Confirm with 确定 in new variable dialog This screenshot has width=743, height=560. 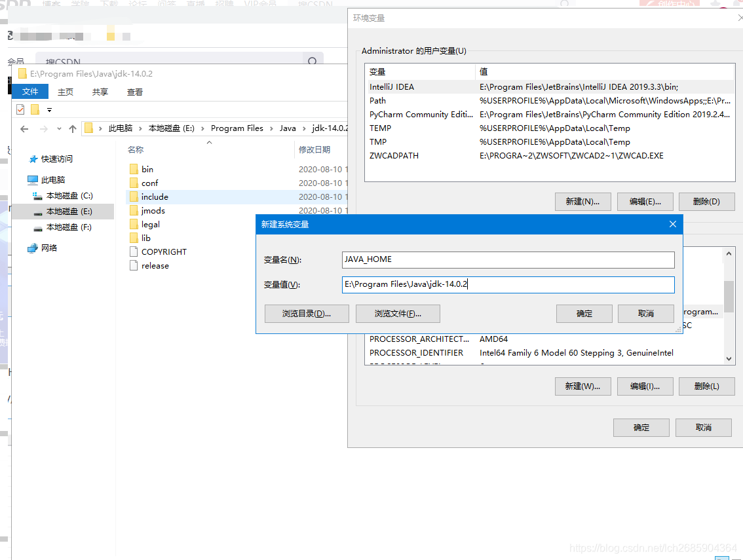(584, 314)
